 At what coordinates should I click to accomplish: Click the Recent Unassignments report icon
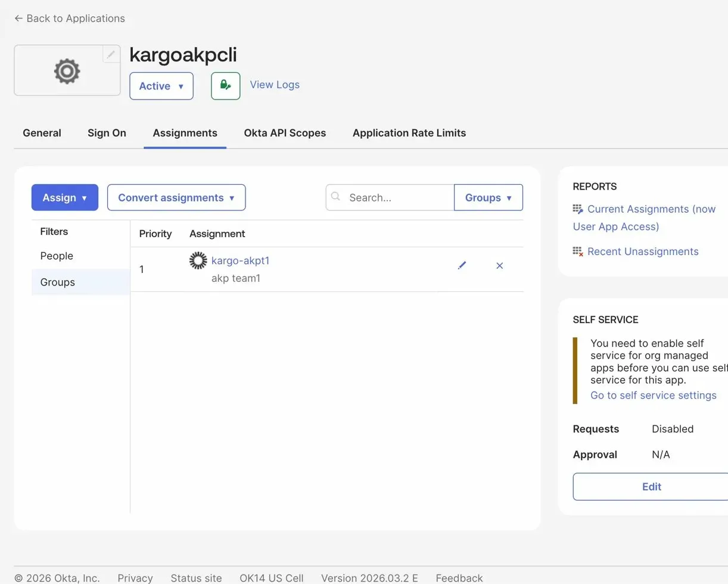(x=578, y=251)
